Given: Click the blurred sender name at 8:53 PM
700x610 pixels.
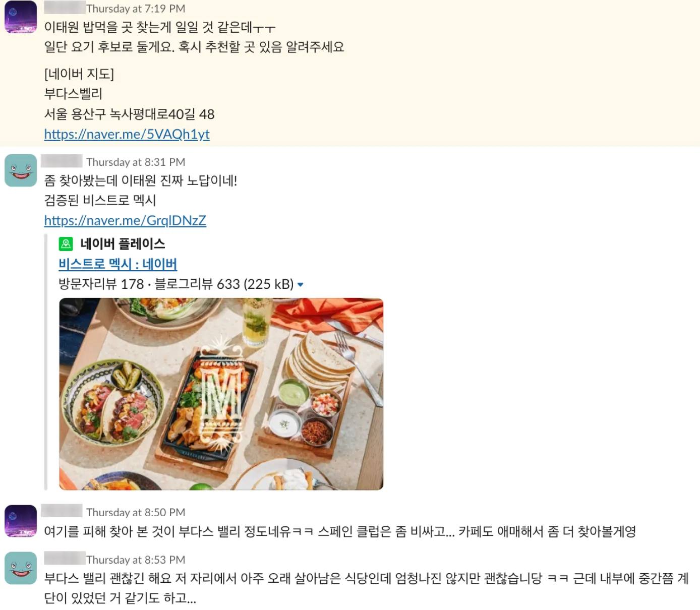Looking at the screenshot, I should [64, 558].
